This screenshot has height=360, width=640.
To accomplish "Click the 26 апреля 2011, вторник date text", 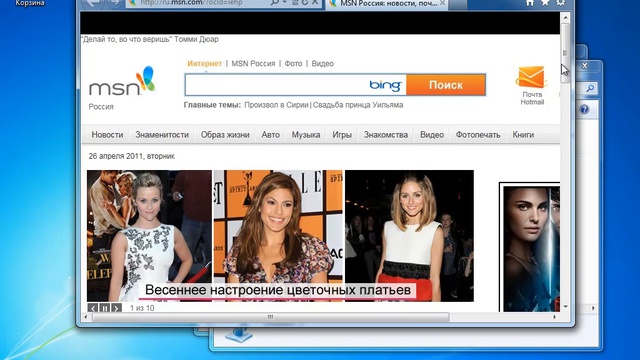I will (x=131, y=156).
